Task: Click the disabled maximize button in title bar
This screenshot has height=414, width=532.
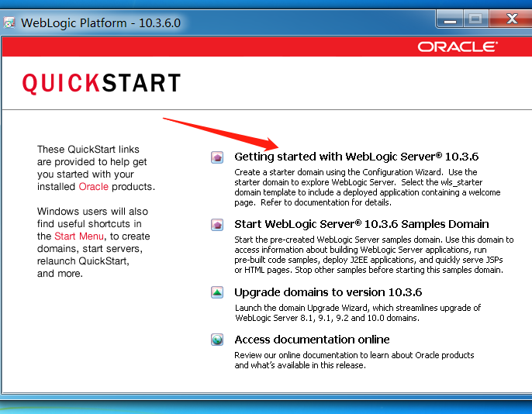Action: (475, 19)
